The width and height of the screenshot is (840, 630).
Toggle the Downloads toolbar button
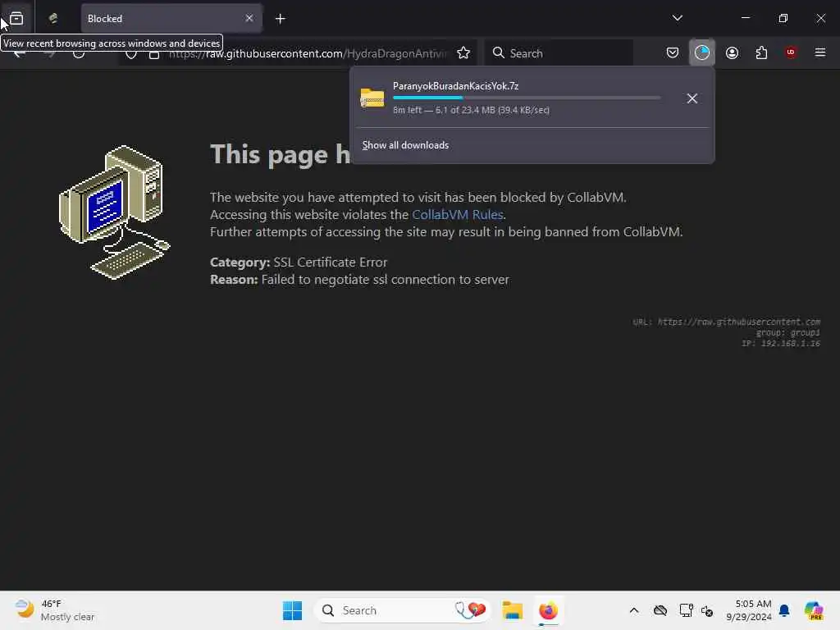pyautogui.click(x=702, y=52)
